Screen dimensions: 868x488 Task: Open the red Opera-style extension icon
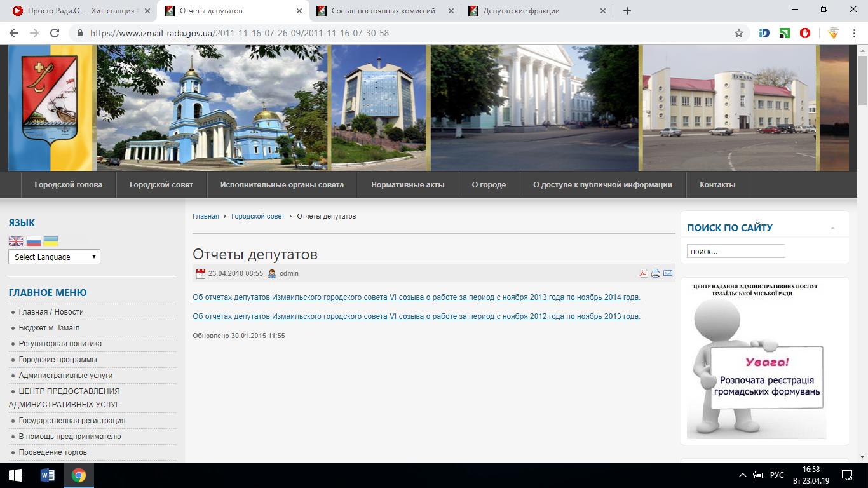[x=805, y=33]
